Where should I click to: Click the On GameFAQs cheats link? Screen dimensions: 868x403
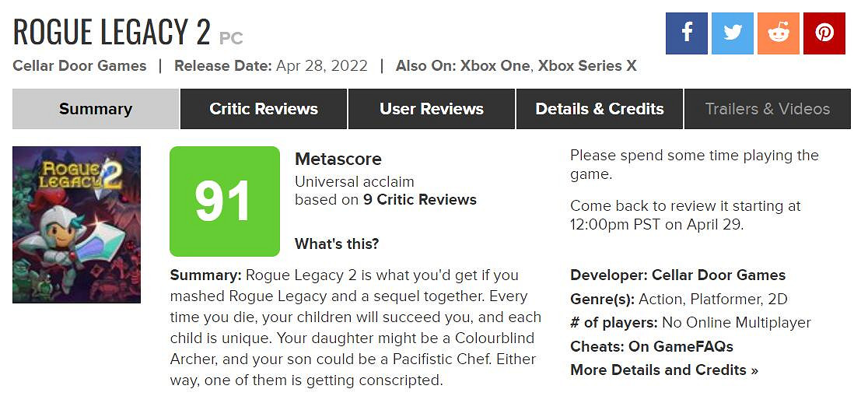(x=682, y=346)
